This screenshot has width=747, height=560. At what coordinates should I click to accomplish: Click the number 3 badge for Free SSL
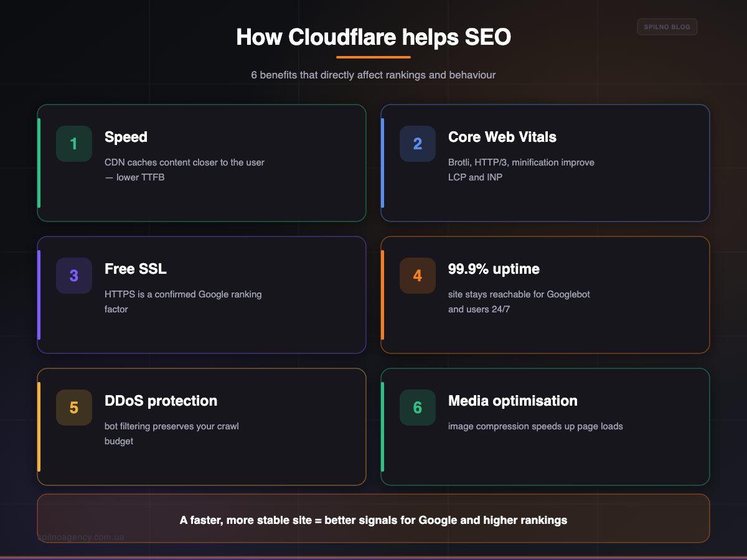(x=74, y=276)
